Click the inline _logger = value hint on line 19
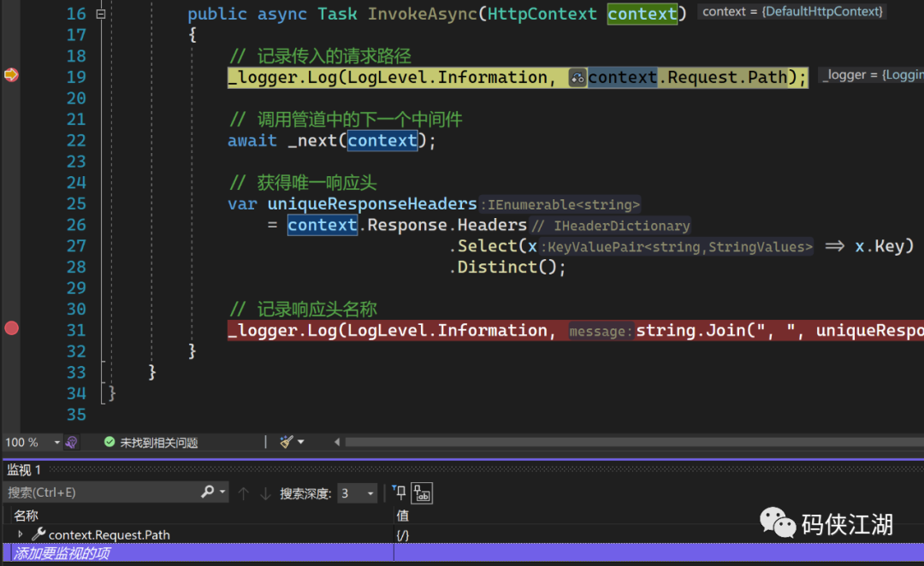Screen dimensions: 924x566 click(x=873, y=74)
